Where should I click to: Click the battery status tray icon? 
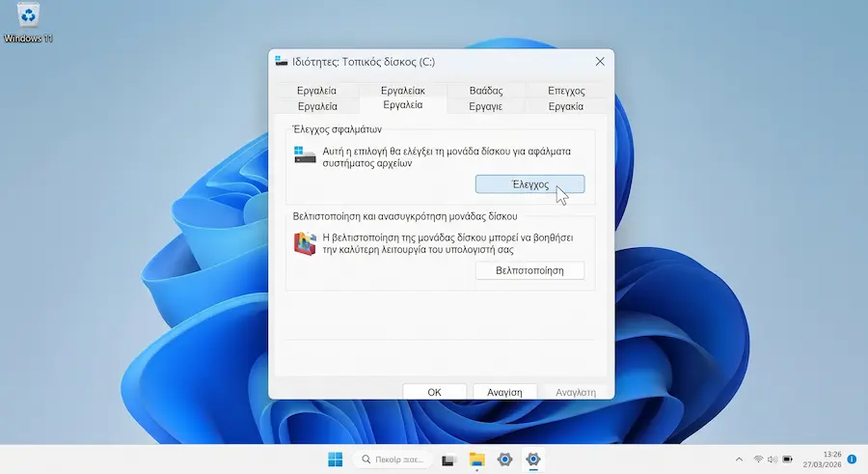787,459
